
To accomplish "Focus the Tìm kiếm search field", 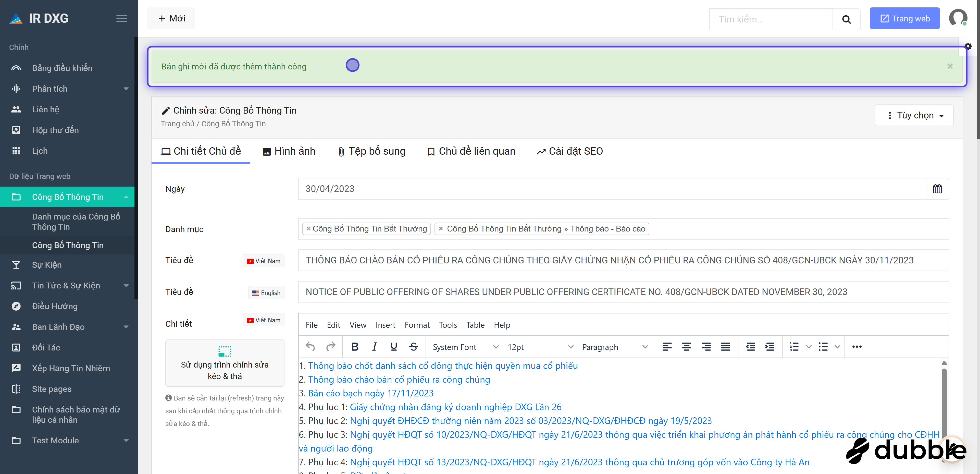I will (771, 19).
